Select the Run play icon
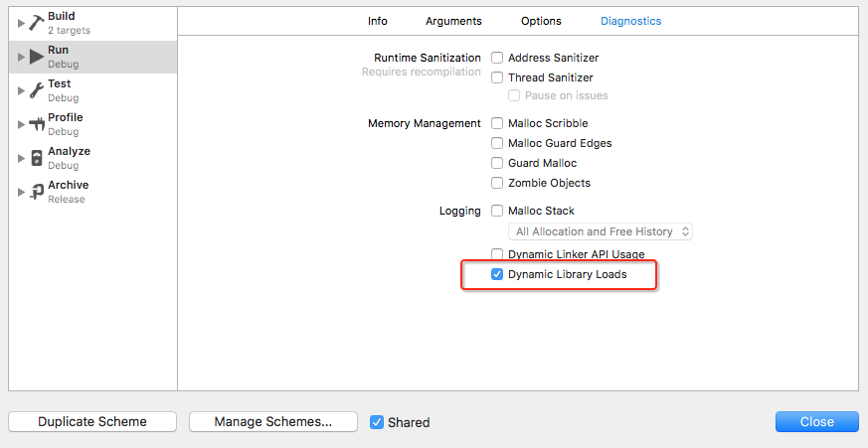The height and width of the screenshot is (448, 868). coord(37,57)
